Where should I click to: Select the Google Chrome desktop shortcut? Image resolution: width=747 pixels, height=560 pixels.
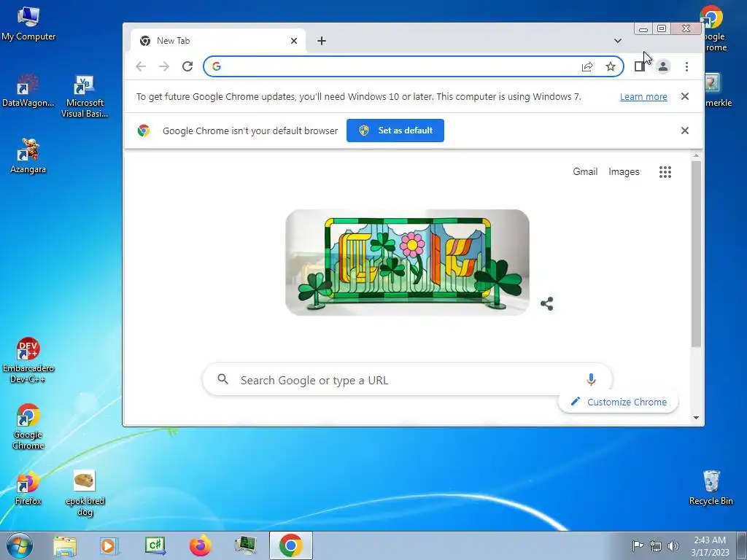coord(28,427)
